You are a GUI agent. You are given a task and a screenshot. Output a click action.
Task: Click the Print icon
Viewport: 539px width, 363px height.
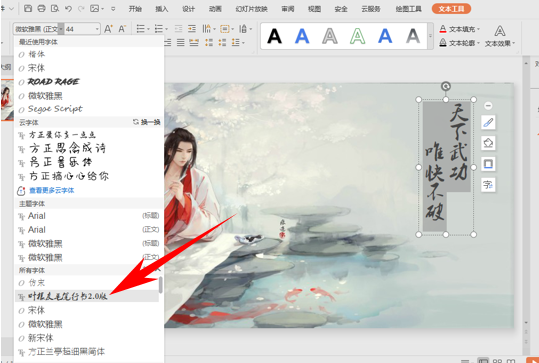pyautogui.click(x=41, y=9)
